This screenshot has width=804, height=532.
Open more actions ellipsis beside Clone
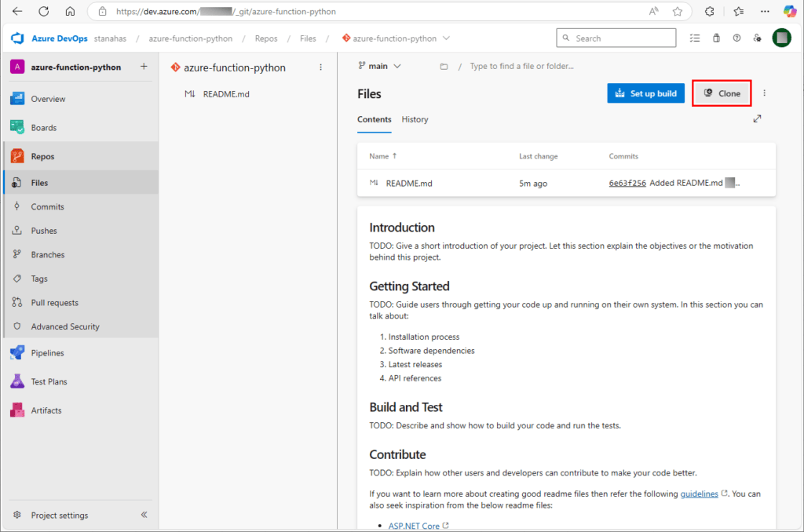pos(765,93)
